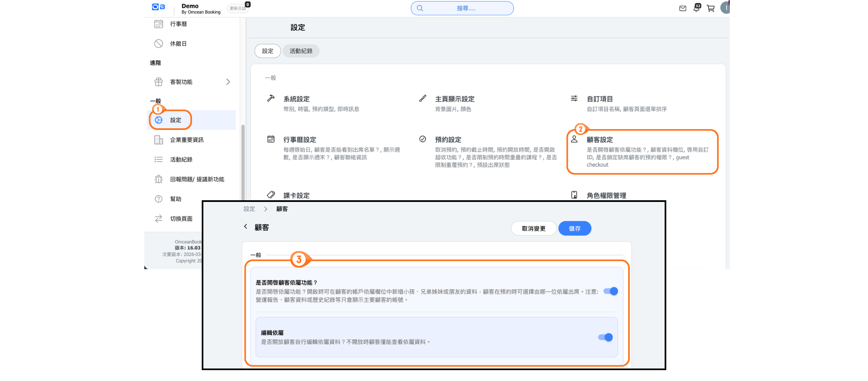Click the 設定 breadcrumb link

(x=249, y=209)
